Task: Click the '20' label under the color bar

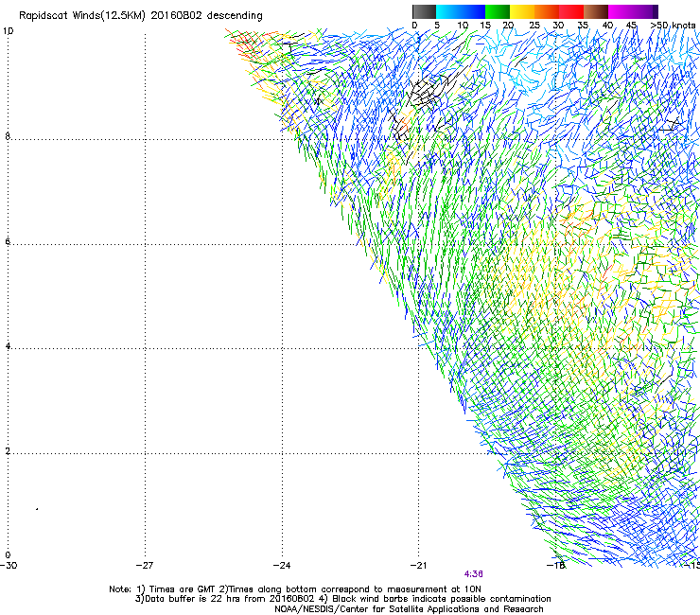Action: pos(508,26)
